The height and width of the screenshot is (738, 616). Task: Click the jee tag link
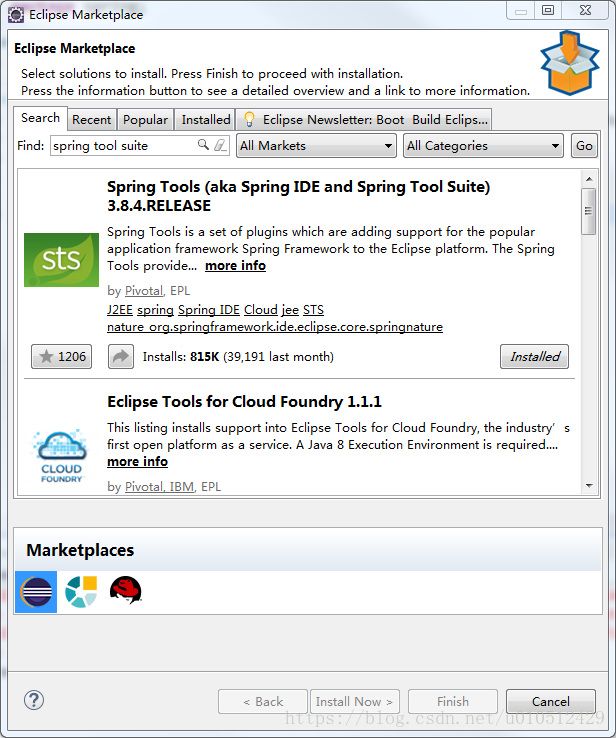click(x=290, y=310)
